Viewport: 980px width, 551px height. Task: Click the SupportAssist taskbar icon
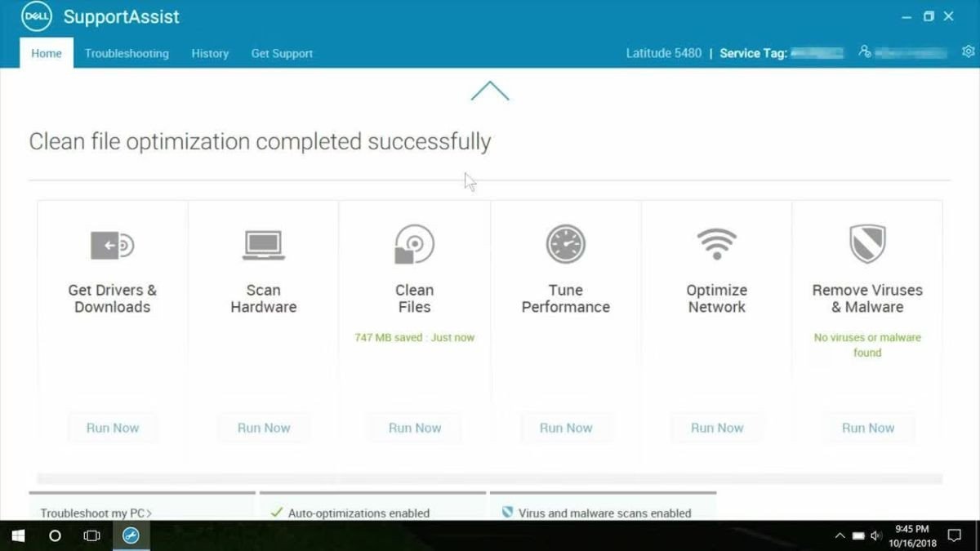tap(131, 535)
